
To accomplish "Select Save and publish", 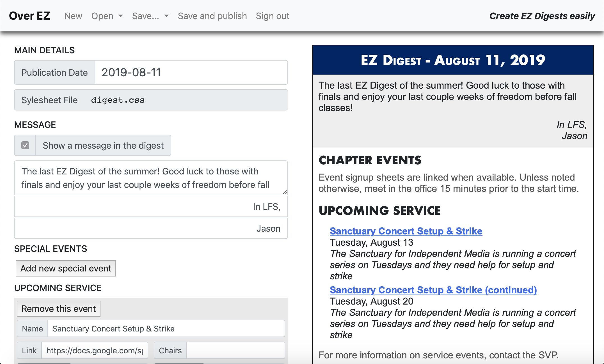I will click(212, 16).
